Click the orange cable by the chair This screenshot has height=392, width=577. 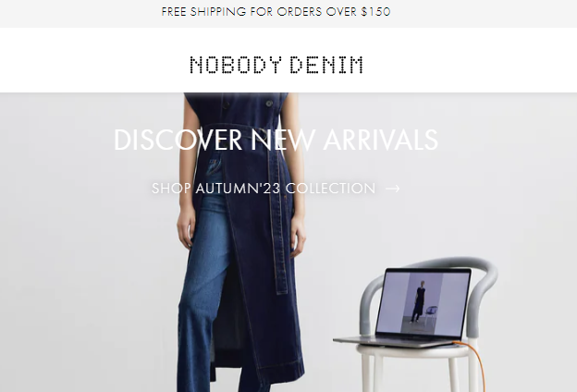pos(474,364)
